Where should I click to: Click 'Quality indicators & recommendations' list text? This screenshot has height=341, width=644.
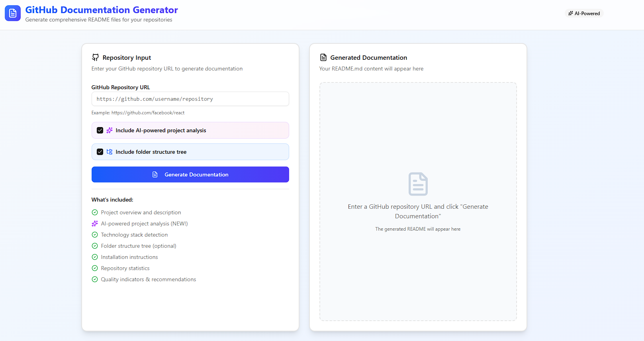click(x=149, y=279)
